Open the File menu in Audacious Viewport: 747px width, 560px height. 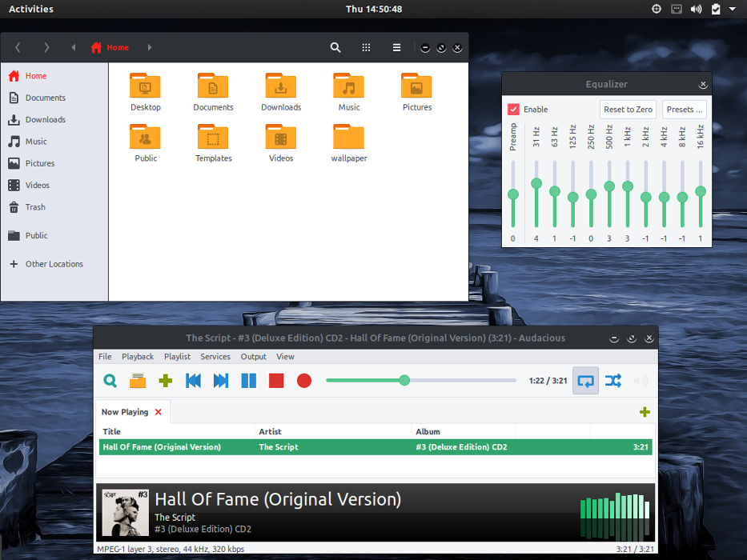105,357
